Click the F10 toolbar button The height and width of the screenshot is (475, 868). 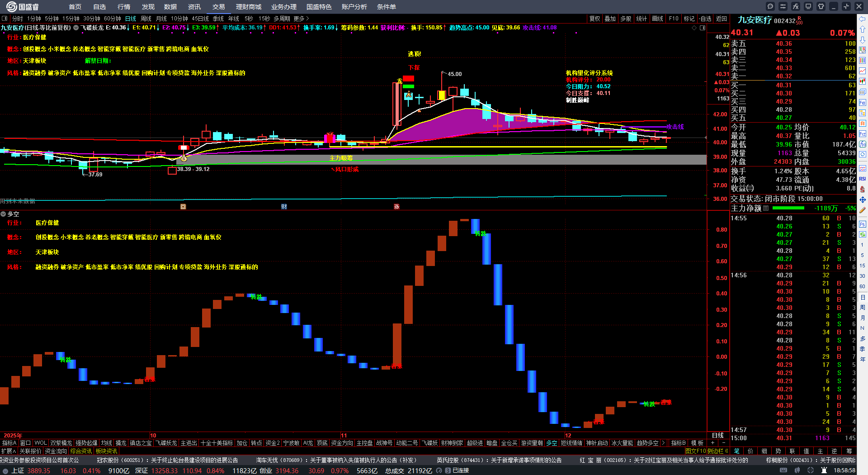pyautogui.click(x=674, y=19)
